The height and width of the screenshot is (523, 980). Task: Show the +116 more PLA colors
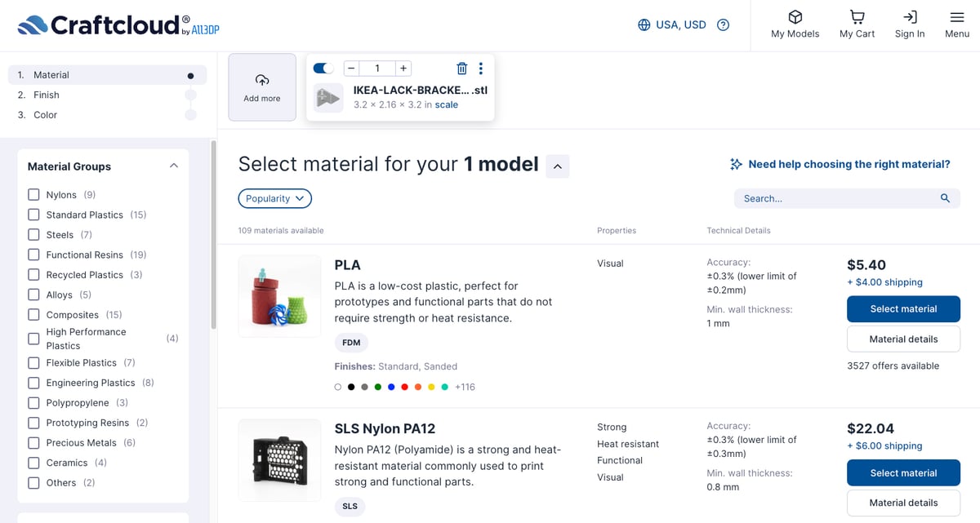click(x=465, y=387)
